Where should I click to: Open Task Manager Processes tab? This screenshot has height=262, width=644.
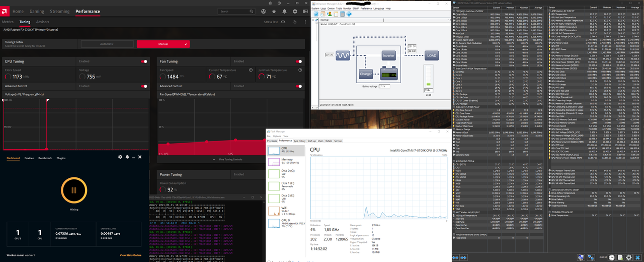[272, 141]
